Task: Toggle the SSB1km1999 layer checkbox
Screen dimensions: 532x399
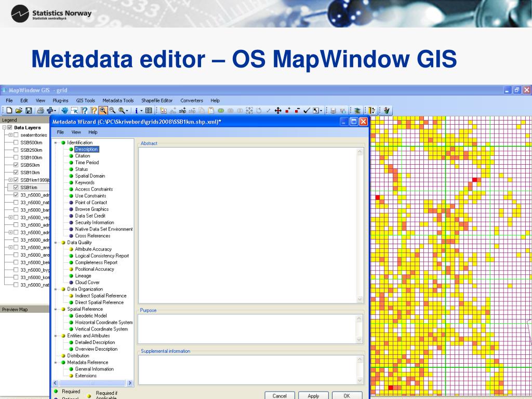Action: (x=16, y=180)
